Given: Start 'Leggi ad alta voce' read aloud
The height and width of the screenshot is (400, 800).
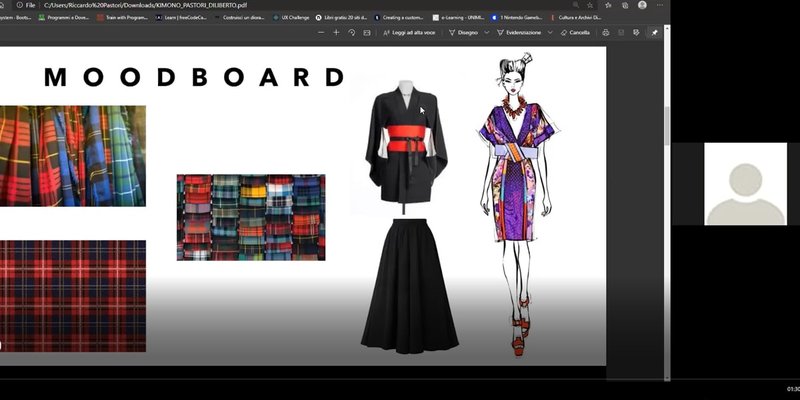Looking at the screenshot, I should (409, 32).
